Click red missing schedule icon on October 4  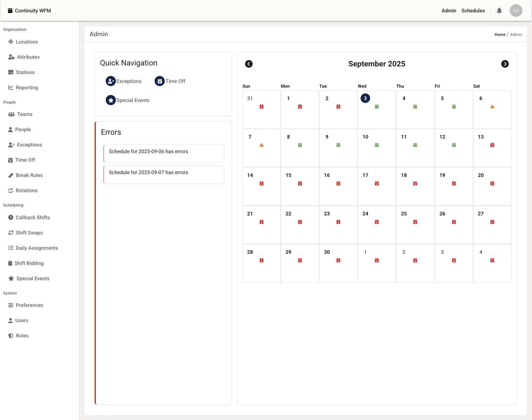[492, 260]
